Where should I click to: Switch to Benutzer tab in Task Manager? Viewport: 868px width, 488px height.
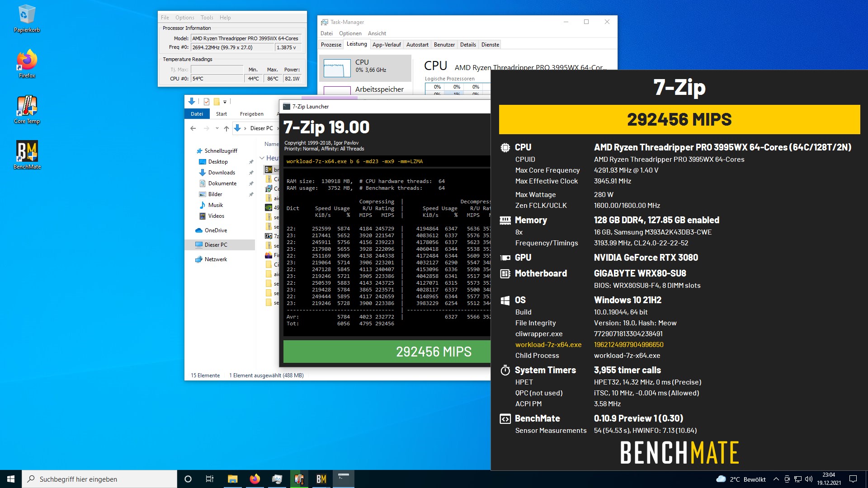(444, 45)
